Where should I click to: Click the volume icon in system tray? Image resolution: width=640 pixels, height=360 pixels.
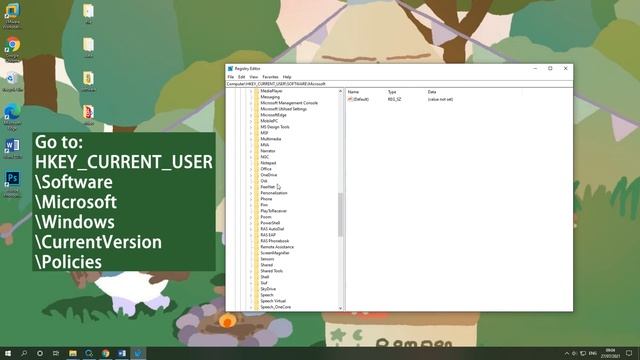point(574,353)
